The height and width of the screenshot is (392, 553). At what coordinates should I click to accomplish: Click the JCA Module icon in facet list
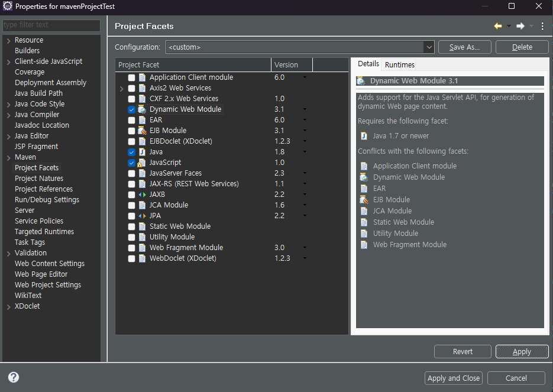[142, 205]
